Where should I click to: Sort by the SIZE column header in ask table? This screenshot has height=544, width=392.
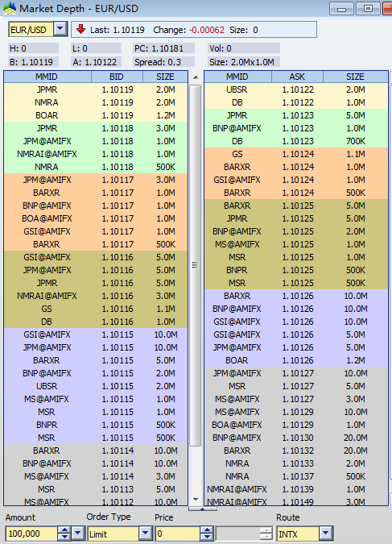click(x=355, y=77)
